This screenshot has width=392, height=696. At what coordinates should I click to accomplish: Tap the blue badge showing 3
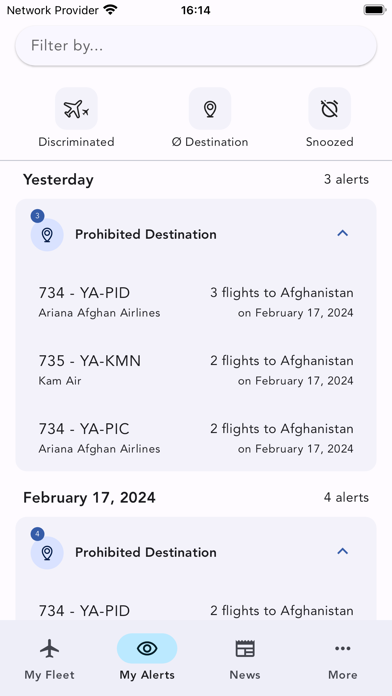tap(37, 216)
